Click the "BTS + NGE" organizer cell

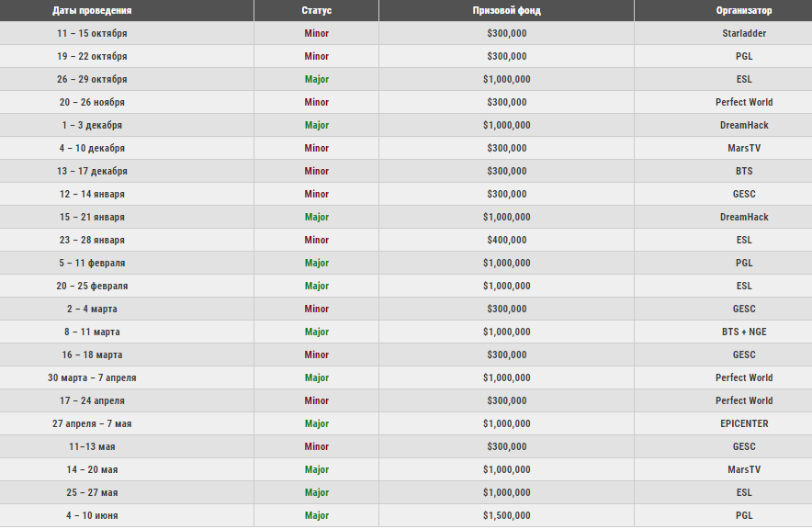(743, 332)
